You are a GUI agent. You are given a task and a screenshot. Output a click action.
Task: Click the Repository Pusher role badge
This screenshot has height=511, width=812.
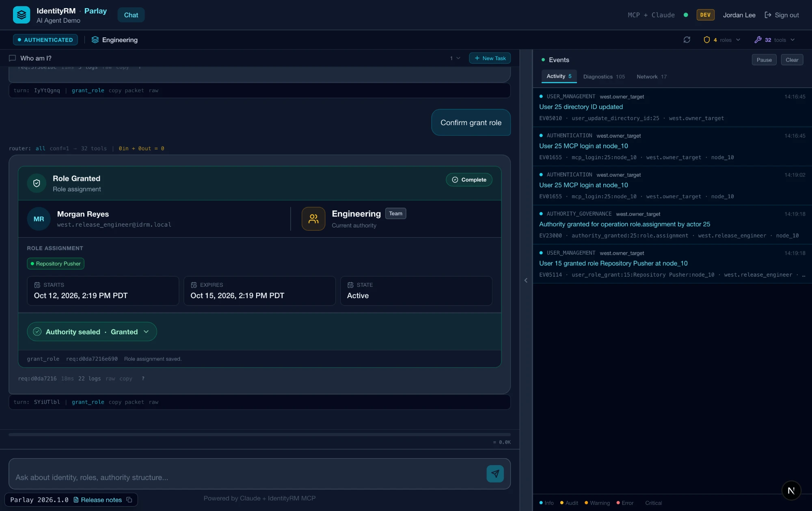point(56,264)
